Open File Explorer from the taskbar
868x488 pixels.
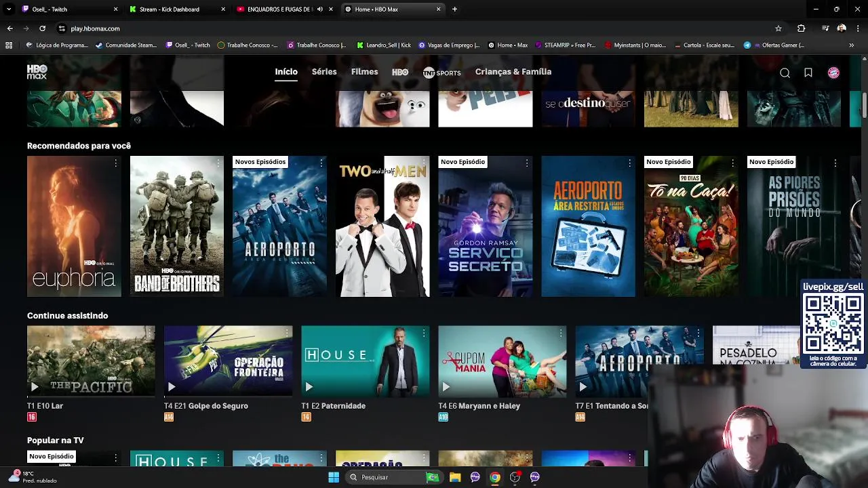455,477
